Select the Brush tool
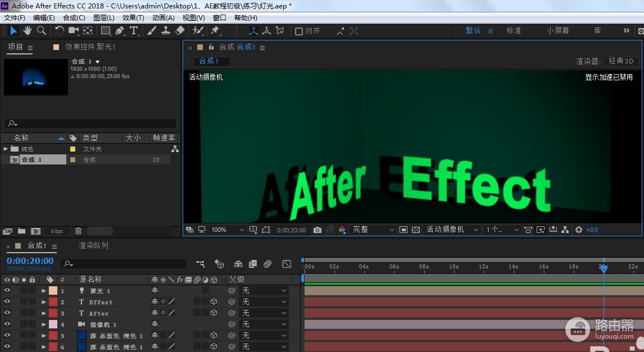 pos(152,31)
